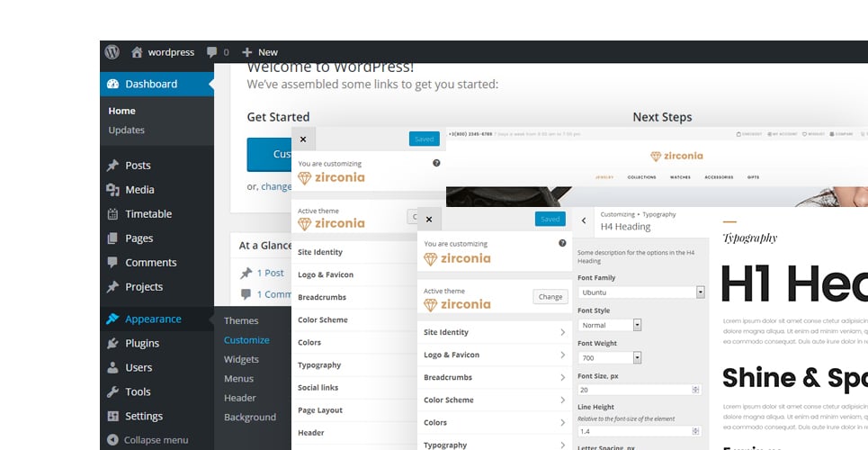Click the Projects pin icon
Image resolution: width=868 pixels, height=450 pixels.
pyautogui.click(x=113, y=286)
